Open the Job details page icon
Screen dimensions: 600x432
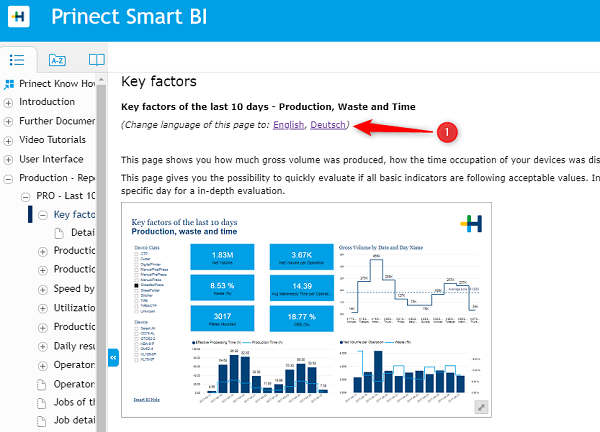coord(42,422)
